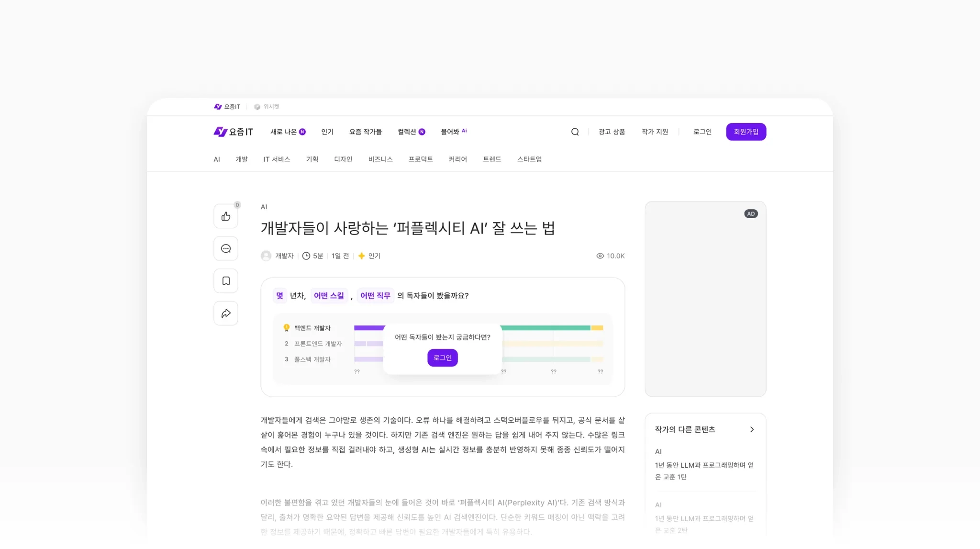980x549 pixels.
Task: Expand 작가의 다른 콘텐츠 chevron
Action: coord(752,429)
